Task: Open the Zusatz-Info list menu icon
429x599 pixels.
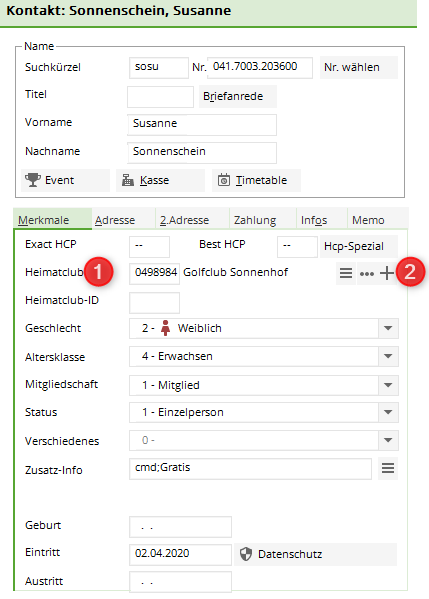Action: point(388,468)
